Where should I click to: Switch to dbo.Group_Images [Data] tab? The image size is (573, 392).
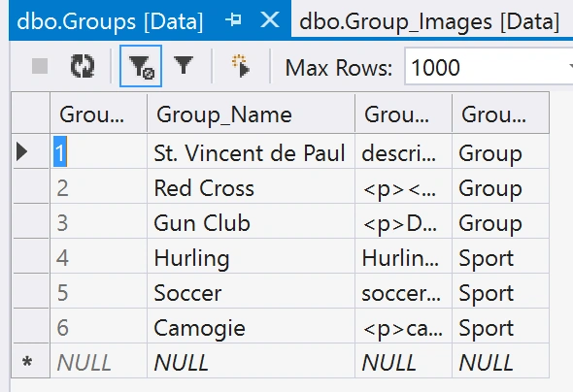(429, 21)
